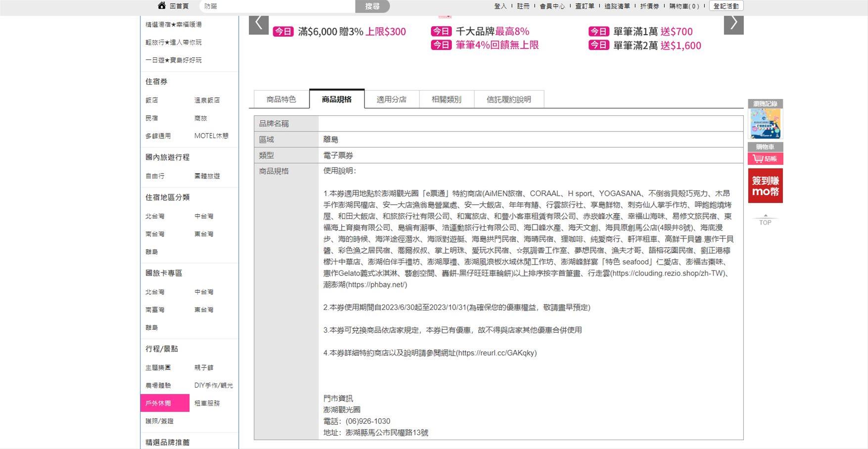The image size is (868, 449).
Task: Open the 登入 login link
Action: click(501, 6)
